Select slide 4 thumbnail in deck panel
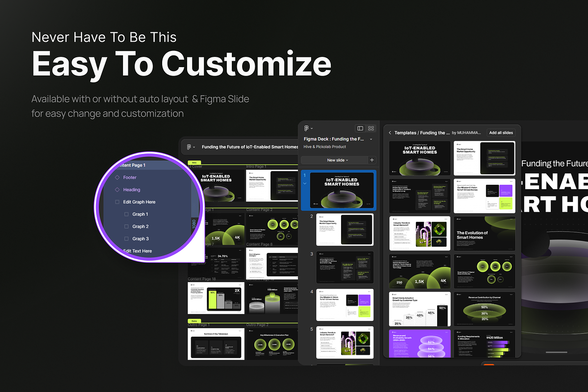 coord(345,305)
